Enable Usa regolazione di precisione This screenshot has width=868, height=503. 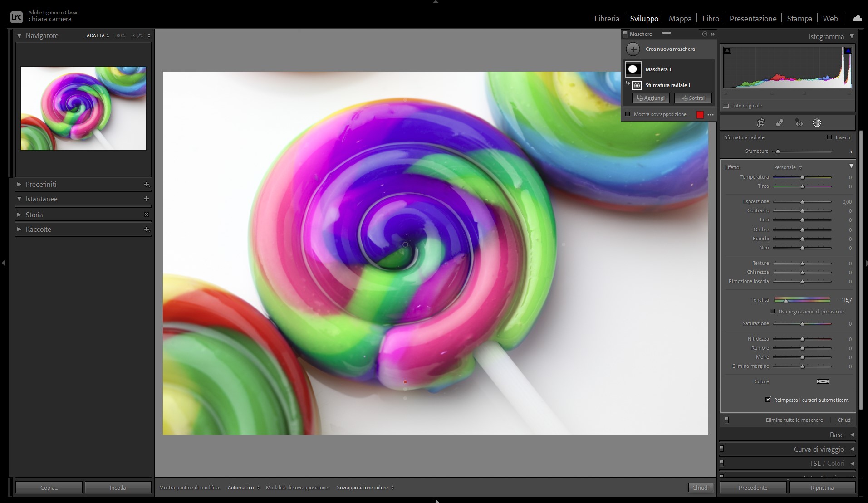tap(772, 312)
